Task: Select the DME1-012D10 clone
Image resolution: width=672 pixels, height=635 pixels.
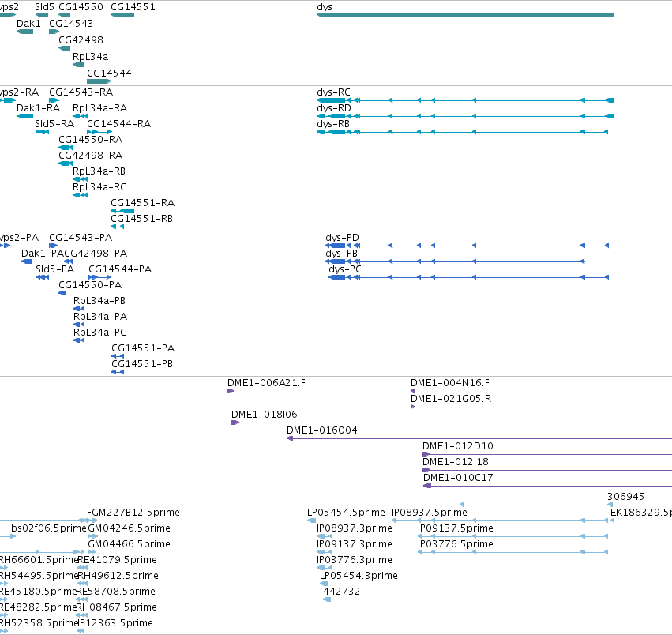Action: [x=547, y=454]
